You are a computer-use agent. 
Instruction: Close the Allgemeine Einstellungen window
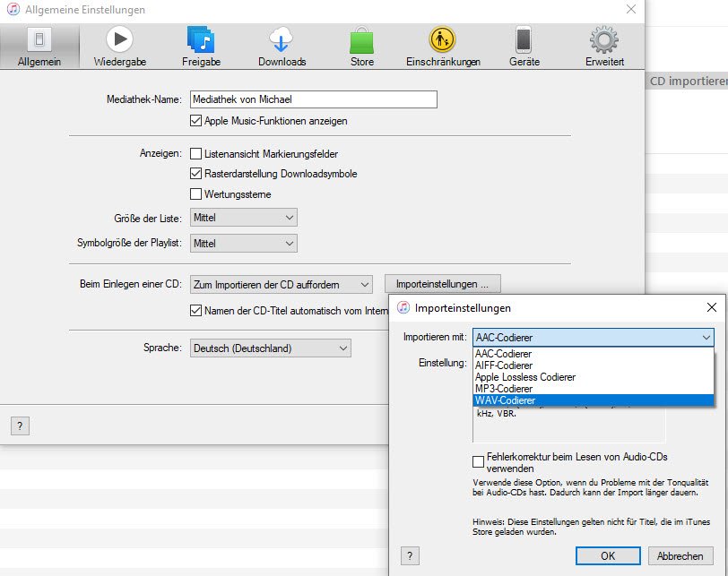(631, 9)
